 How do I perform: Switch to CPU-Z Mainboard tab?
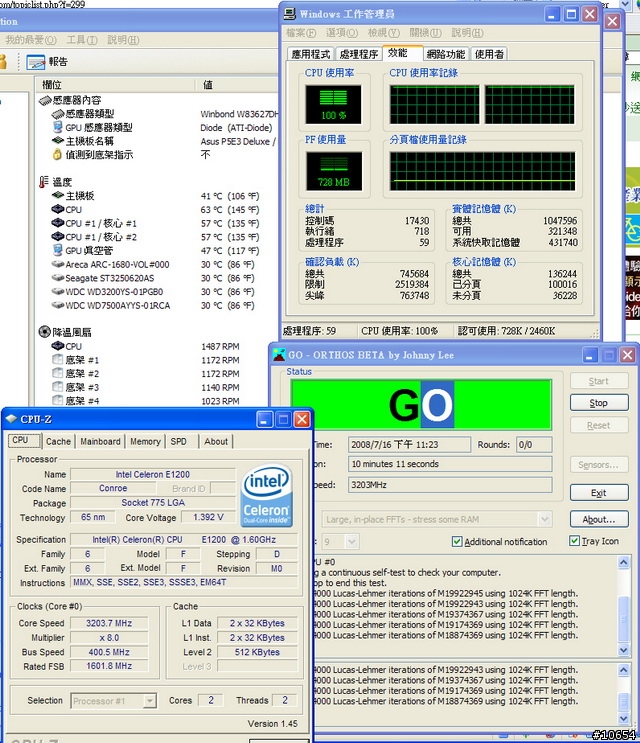[x=100, y=442]
